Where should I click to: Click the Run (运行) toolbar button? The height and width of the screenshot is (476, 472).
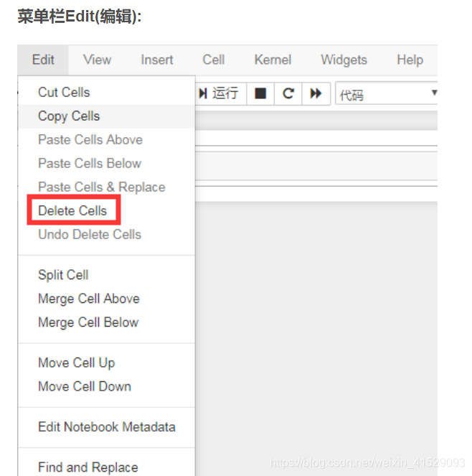pyautogui.click(x=220, y=93)
